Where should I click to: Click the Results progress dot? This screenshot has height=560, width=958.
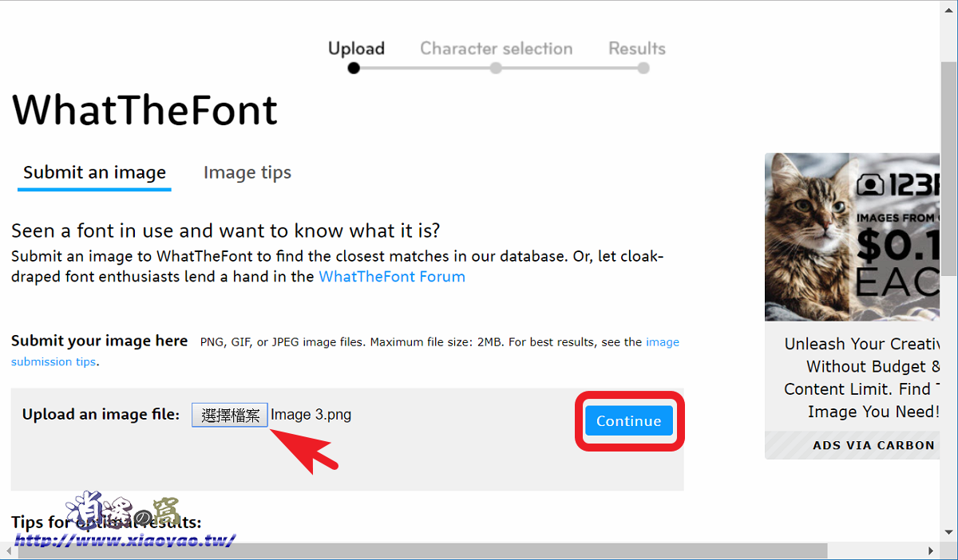pyautogui.click(x=643, y=68)
